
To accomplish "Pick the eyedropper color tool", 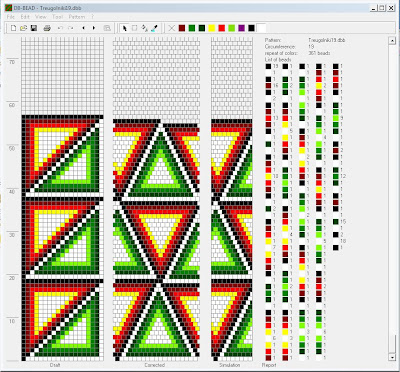I will (154, 28).
